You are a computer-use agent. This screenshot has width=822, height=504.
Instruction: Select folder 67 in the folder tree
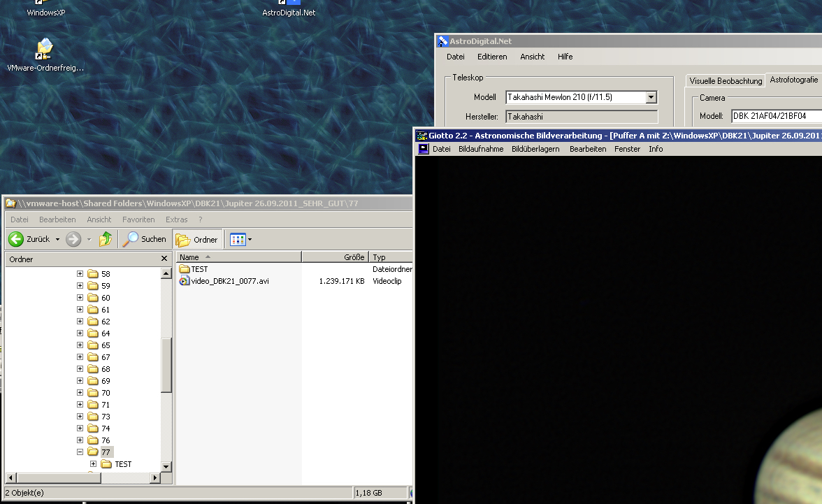click(x=99, y=357)
